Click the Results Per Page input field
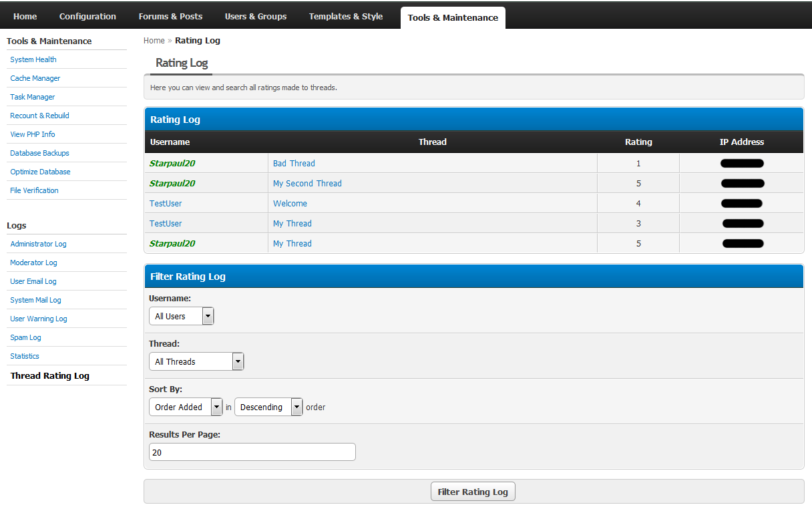 pos(252,452)
